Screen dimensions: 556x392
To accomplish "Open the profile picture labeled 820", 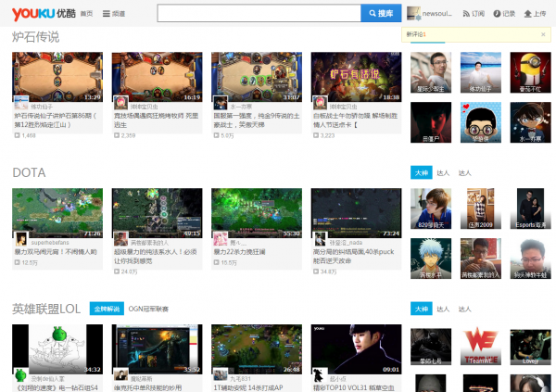I will [x=431, y=209].
